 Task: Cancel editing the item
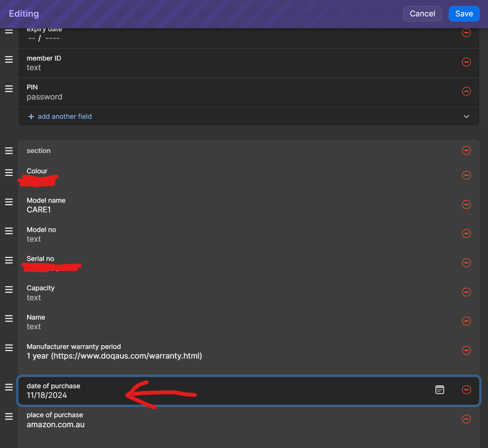coord(422,14)
